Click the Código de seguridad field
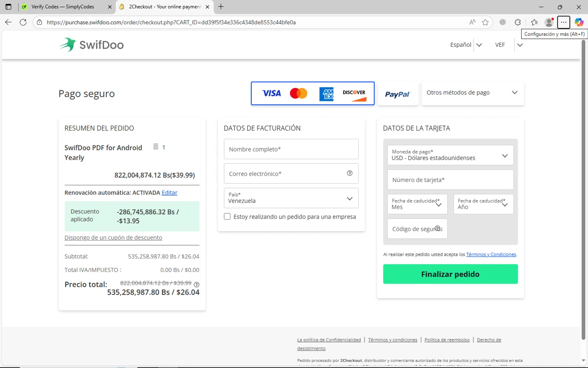The height and width of the screenshot is (368, 588). [x=417, y=229]
